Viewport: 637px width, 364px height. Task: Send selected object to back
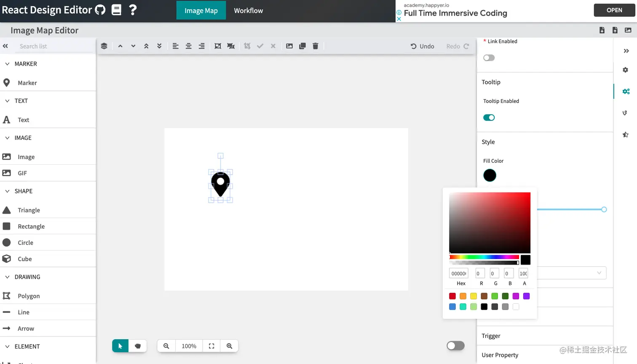tap(159, 46)
